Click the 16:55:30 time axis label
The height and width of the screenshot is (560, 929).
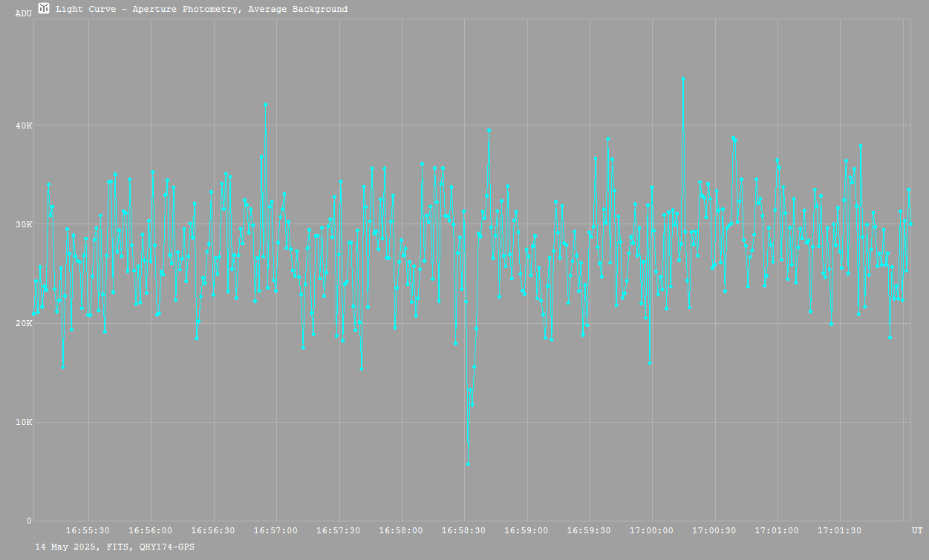88,530
